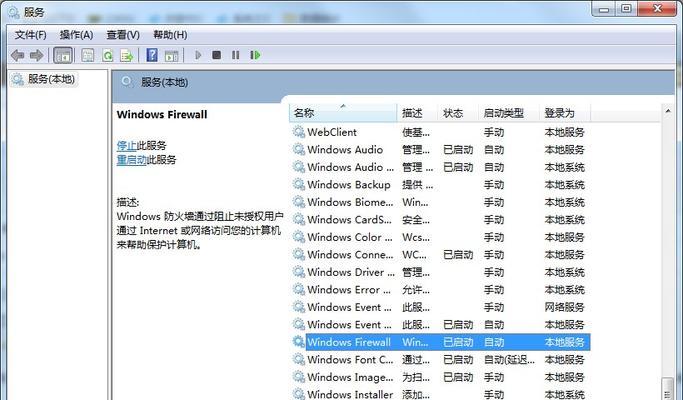Click the Properties toolbar icon

click(88, 55)
